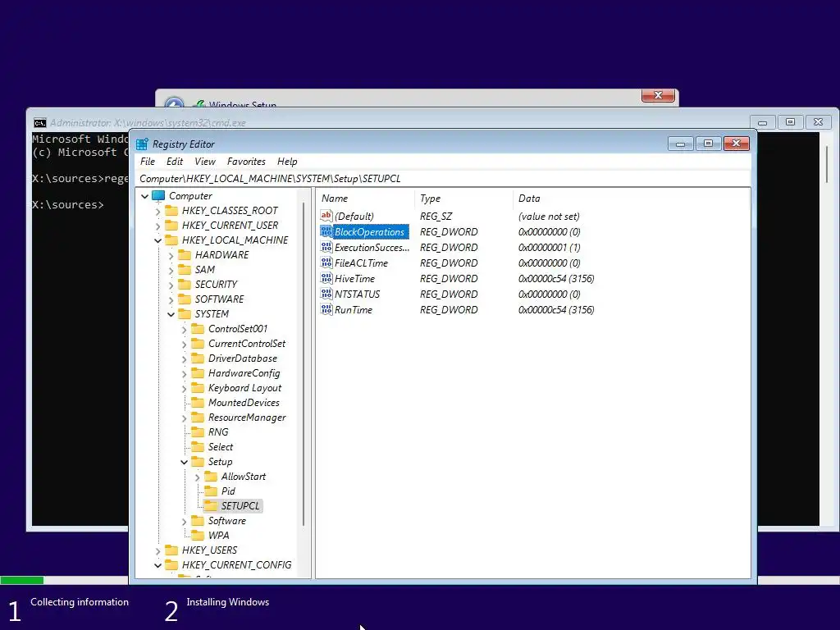Click the HiveTime DWORD icon
This screenshot has width=840, height=630.
(326, 278)
